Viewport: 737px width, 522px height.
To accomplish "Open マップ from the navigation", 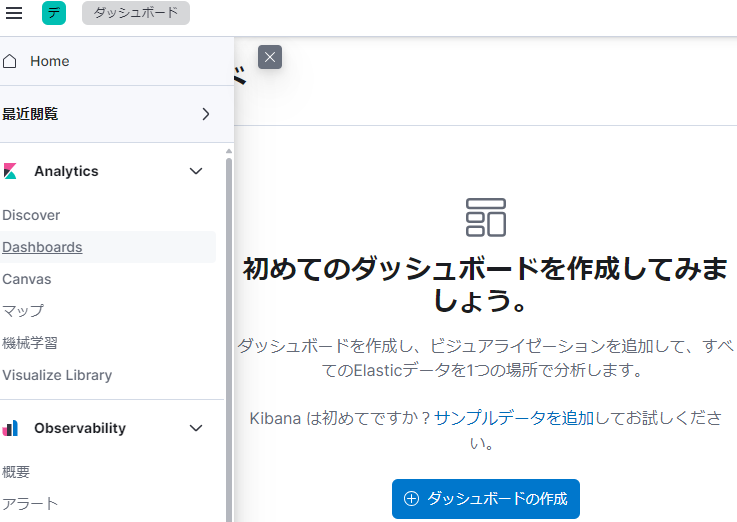I will (23, 311).
